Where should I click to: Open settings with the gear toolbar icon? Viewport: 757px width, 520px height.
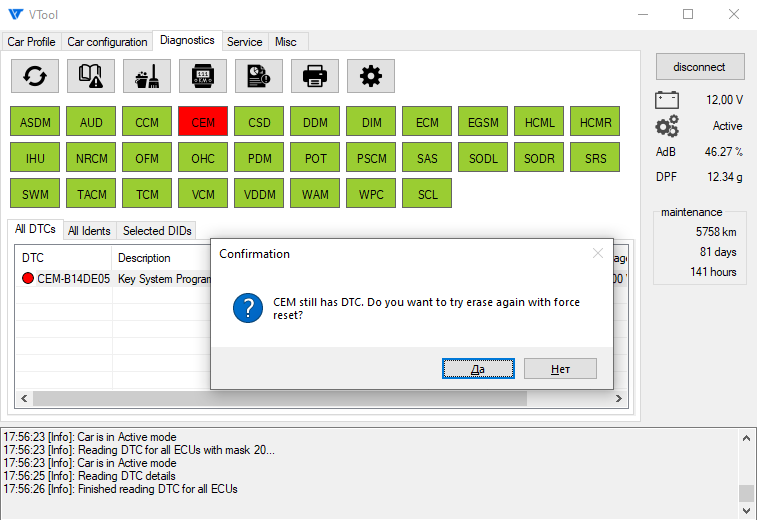coord(371,76)
